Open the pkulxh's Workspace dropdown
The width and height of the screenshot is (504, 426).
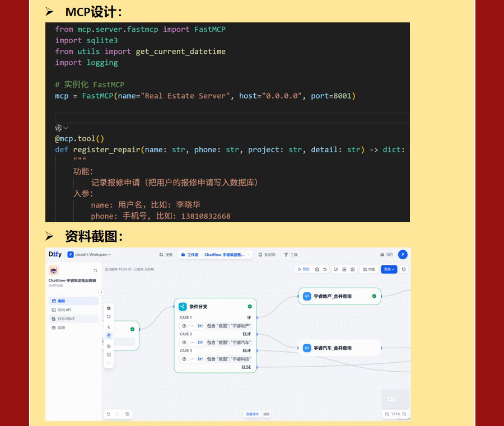(90, 255)
